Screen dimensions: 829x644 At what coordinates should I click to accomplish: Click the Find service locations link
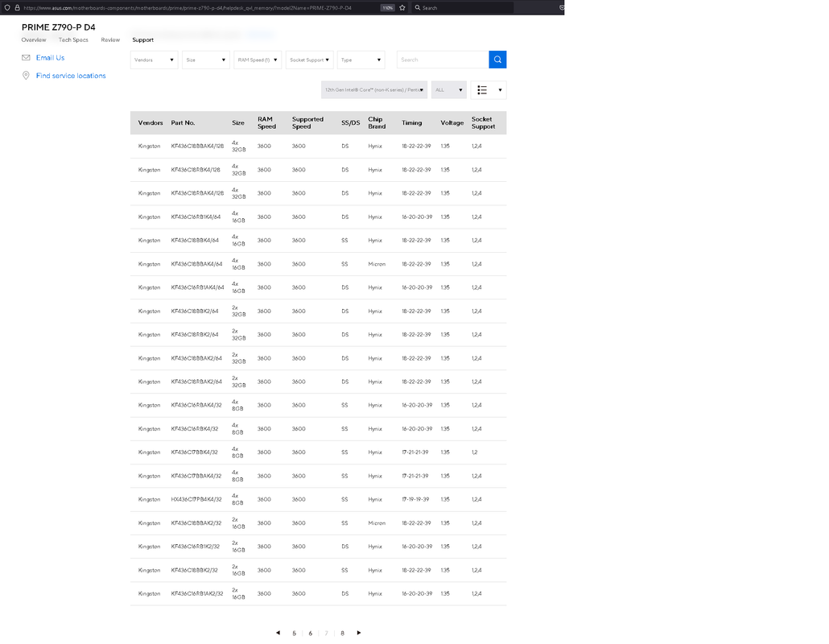(x=71, y=76)
